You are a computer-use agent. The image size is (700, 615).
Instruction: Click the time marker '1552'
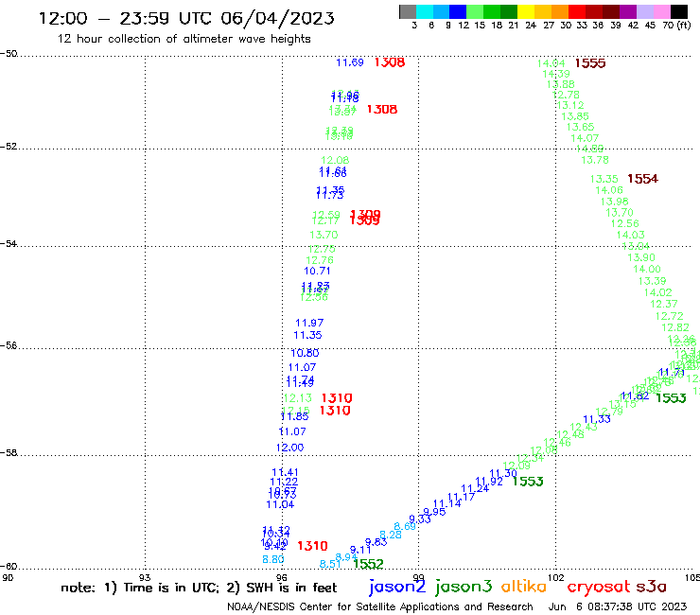click(x=368, y=564)
